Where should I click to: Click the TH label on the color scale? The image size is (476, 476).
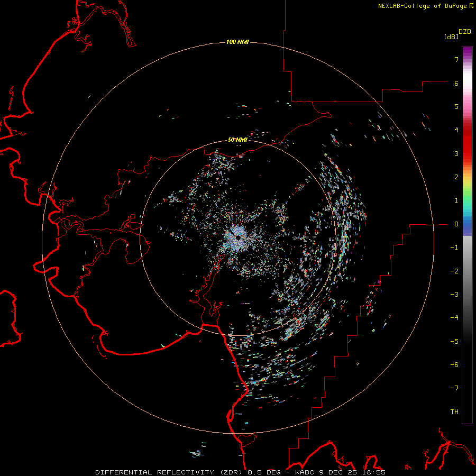(454, 412)
